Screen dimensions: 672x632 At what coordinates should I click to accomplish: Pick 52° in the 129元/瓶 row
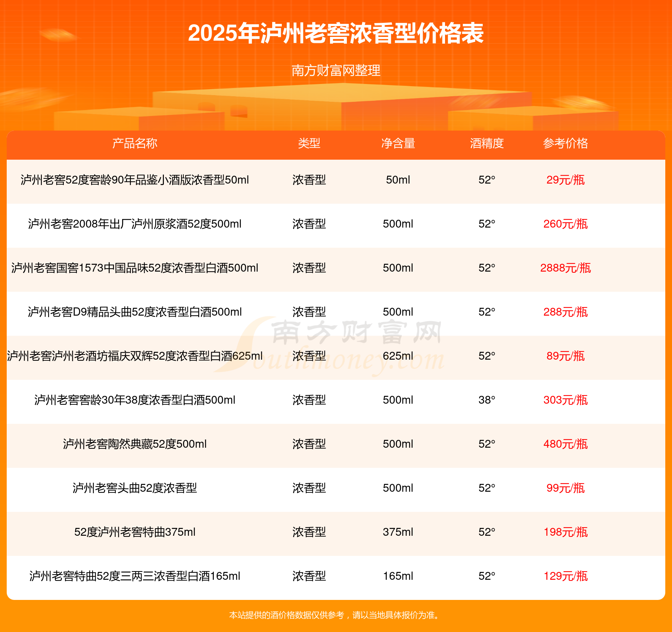point(487,576)
